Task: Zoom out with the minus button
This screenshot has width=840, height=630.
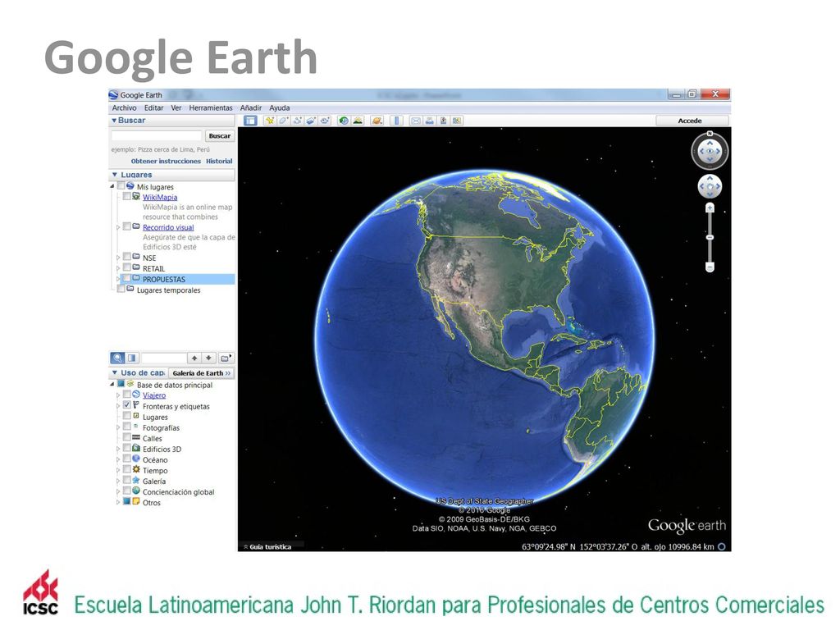Action: pos(710,267)
